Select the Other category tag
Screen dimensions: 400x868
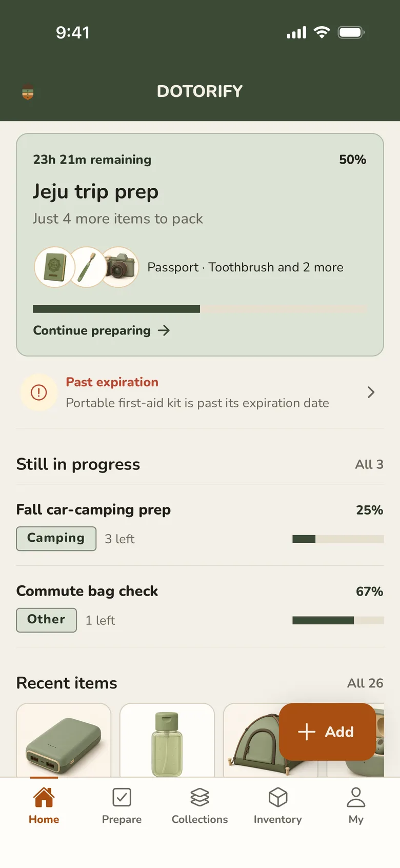46,620
